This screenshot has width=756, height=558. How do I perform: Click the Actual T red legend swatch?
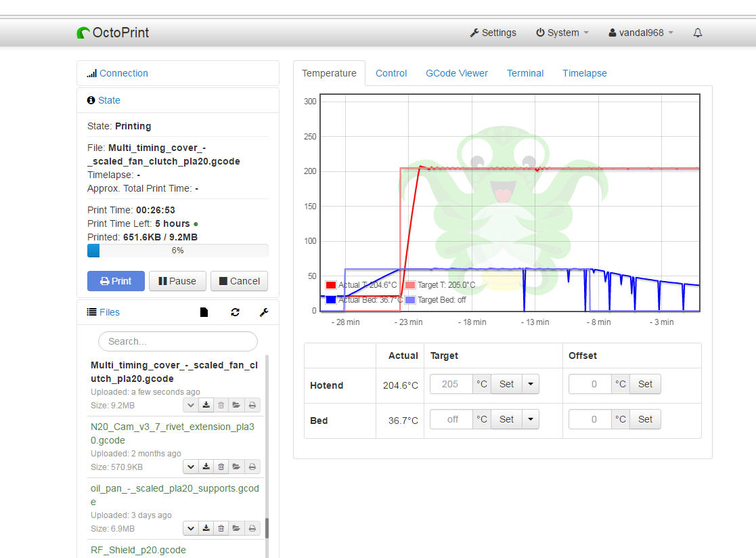331,285
